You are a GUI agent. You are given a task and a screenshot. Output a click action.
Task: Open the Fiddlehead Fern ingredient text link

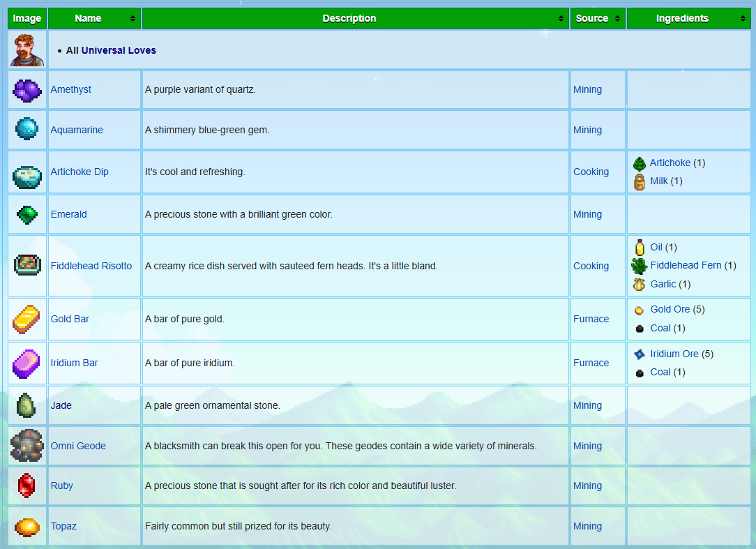[686, 265]
